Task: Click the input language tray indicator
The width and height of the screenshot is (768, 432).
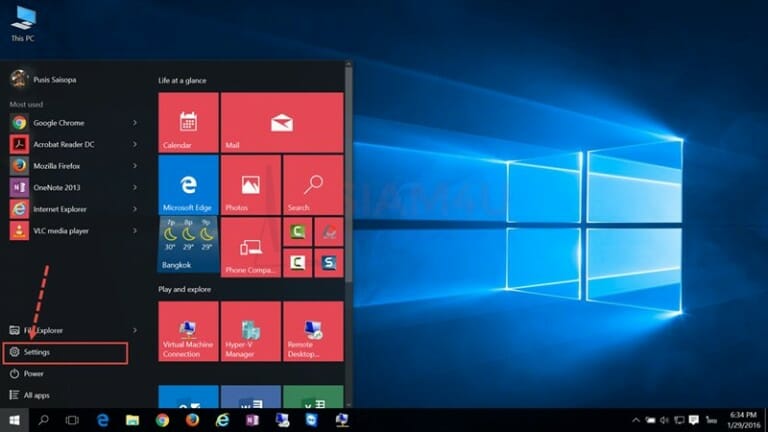Action: point(711,420)
